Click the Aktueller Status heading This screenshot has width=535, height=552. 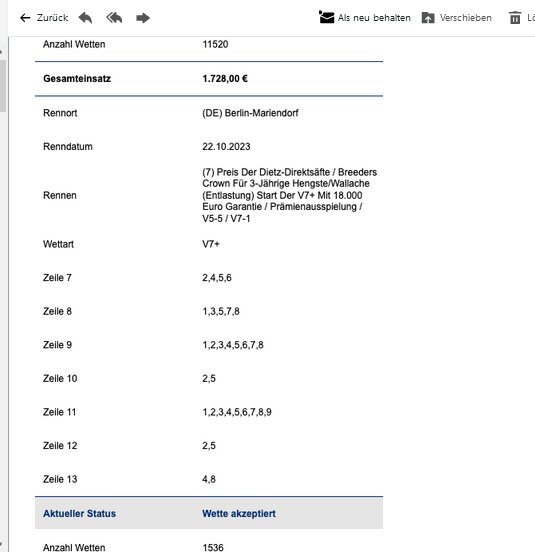(79, 514)
